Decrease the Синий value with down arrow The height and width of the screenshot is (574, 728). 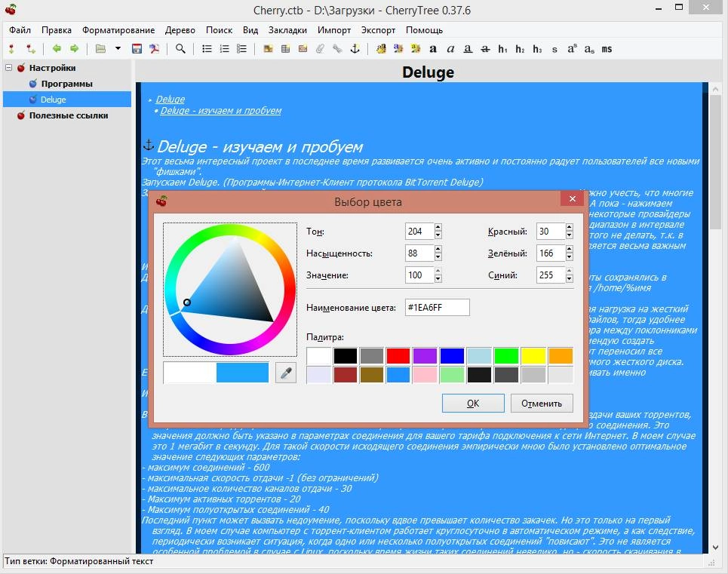click(570, 279)
